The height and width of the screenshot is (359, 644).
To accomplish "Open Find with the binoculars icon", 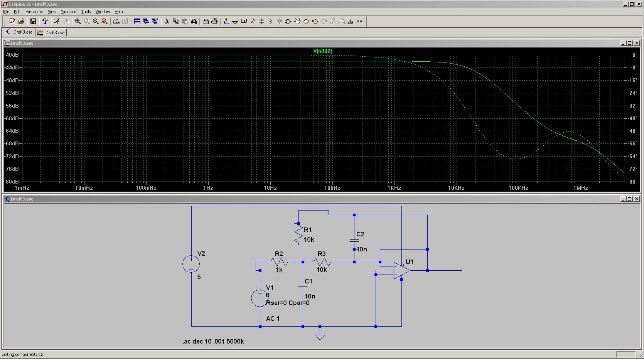I will pyautogui.click(x=194, y=22).
